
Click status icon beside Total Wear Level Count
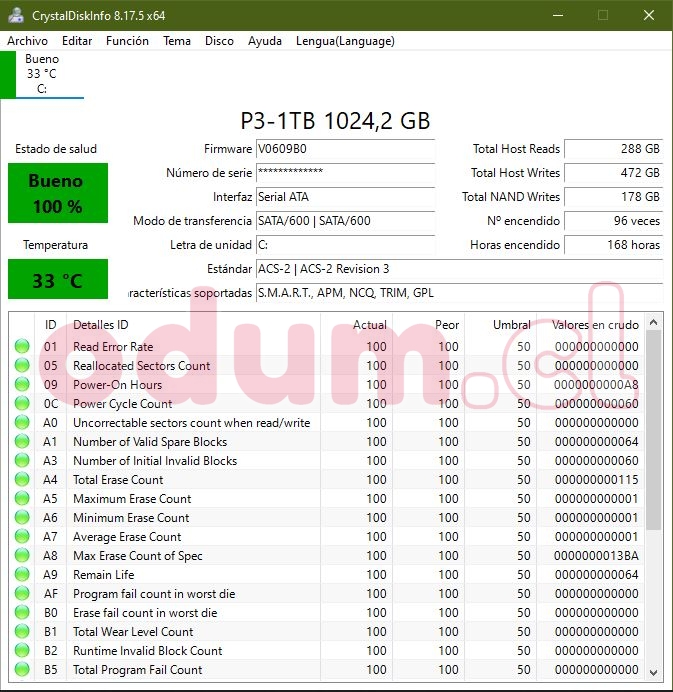pyautogui.click(x=22, y=632)
